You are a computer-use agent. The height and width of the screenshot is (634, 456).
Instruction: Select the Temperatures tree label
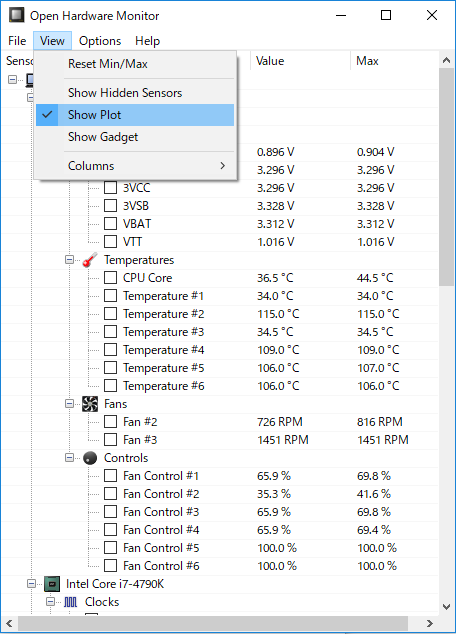(139, 260)
